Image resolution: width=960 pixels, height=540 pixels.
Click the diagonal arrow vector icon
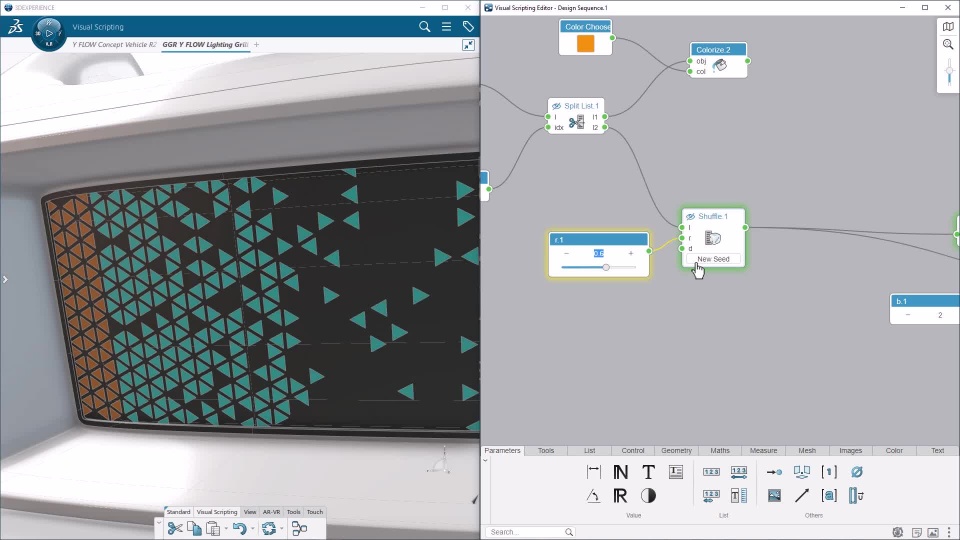[x=801, y=495]
